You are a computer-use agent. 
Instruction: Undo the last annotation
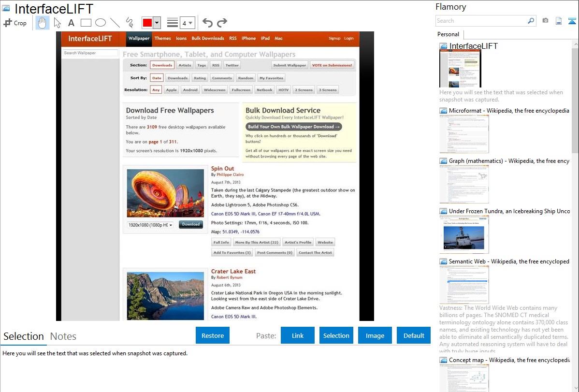coord(207,23)
